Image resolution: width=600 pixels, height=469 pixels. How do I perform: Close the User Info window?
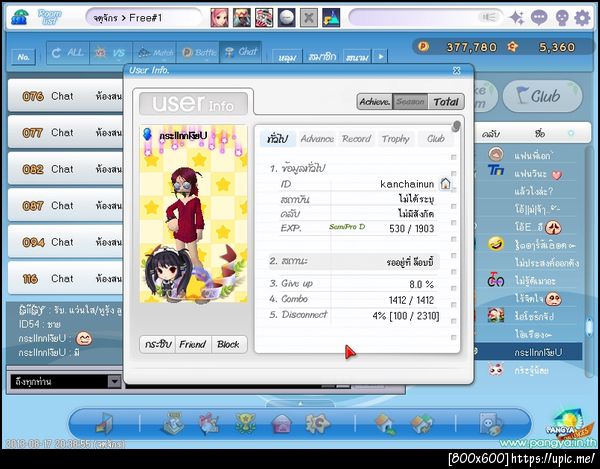click(x=457, y=70)
